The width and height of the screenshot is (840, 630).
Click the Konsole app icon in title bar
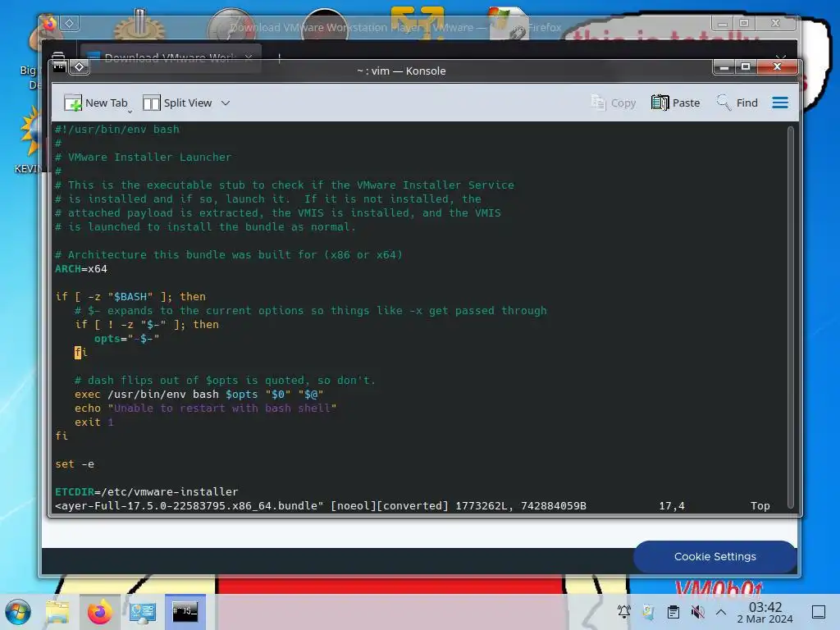[59, 67]
